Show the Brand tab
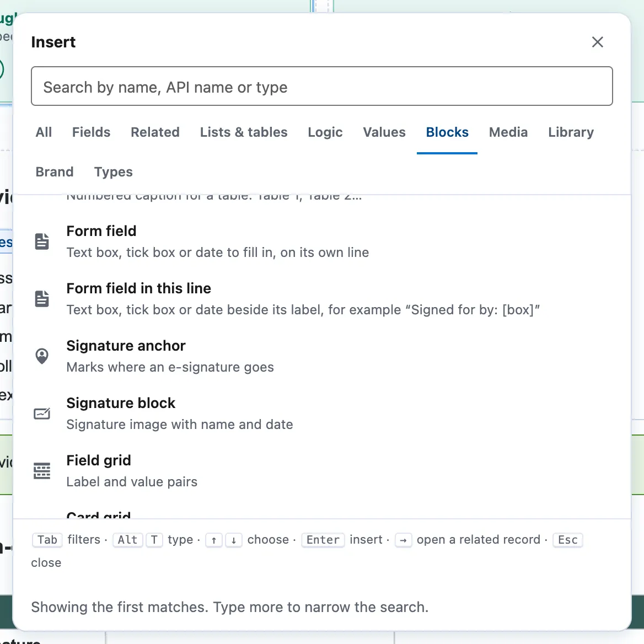Viewport: 644px width, 644px height. (54, 171)
